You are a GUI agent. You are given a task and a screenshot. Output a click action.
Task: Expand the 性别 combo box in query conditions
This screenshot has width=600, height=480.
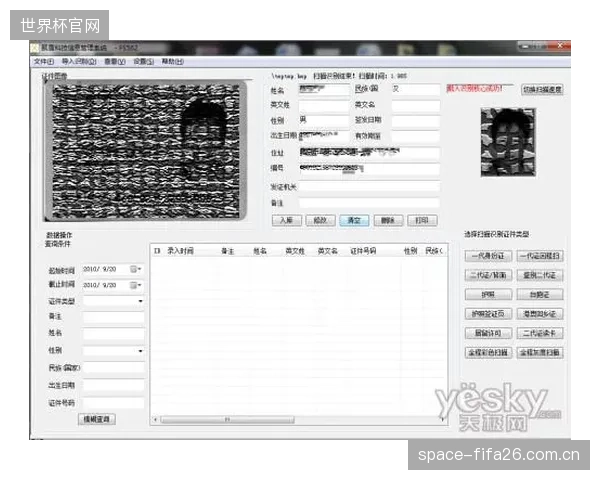(x=140, y=351)
